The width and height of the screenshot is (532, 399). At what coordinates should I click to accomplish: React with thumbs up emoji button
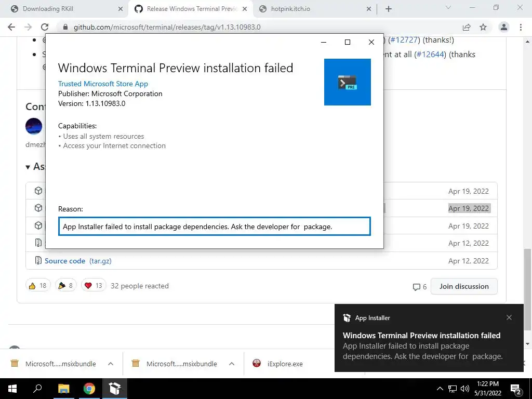click(x=38, y=286)
